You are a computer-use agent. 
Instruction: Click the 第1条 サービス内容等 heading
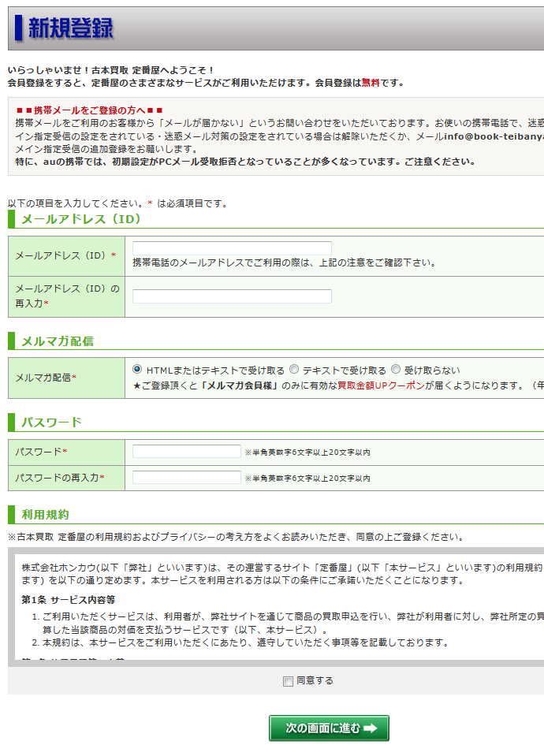pyautogui.click(x=69, y=600)
